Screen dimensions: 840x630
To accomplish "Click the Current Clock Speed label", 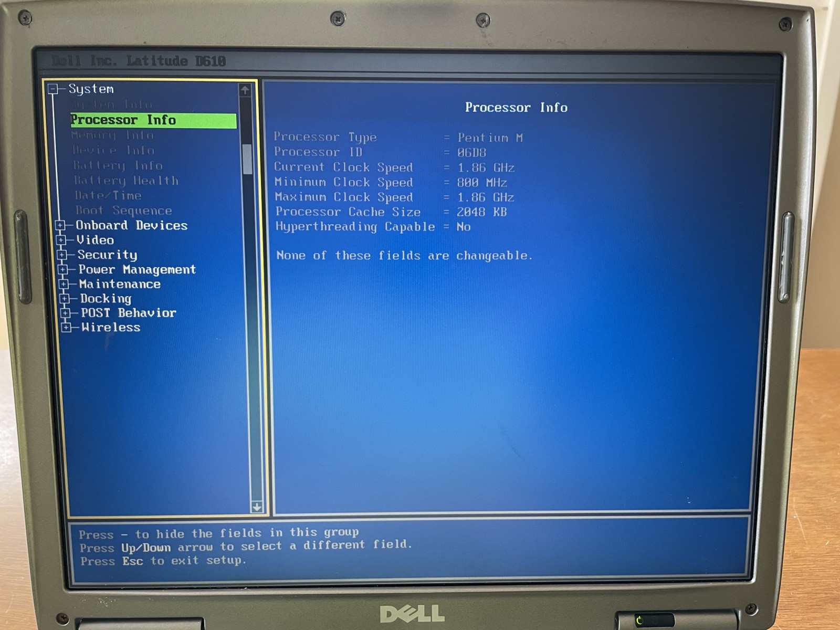I will 343,167.
